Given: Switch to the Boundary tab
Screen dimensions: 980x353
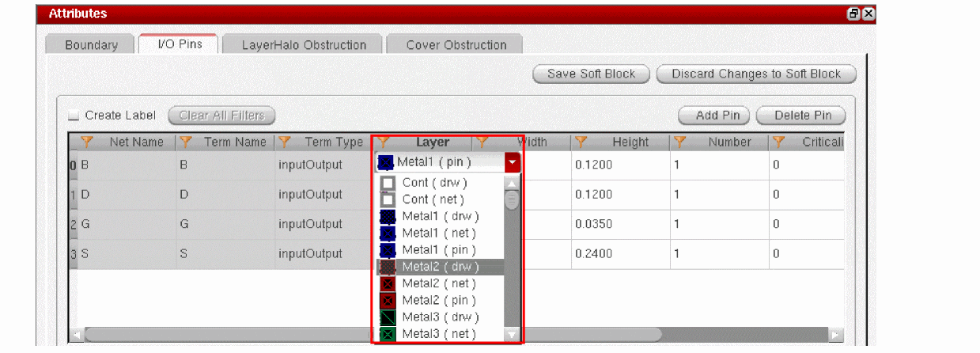Looking at the screenshot, I should (91, 45).
